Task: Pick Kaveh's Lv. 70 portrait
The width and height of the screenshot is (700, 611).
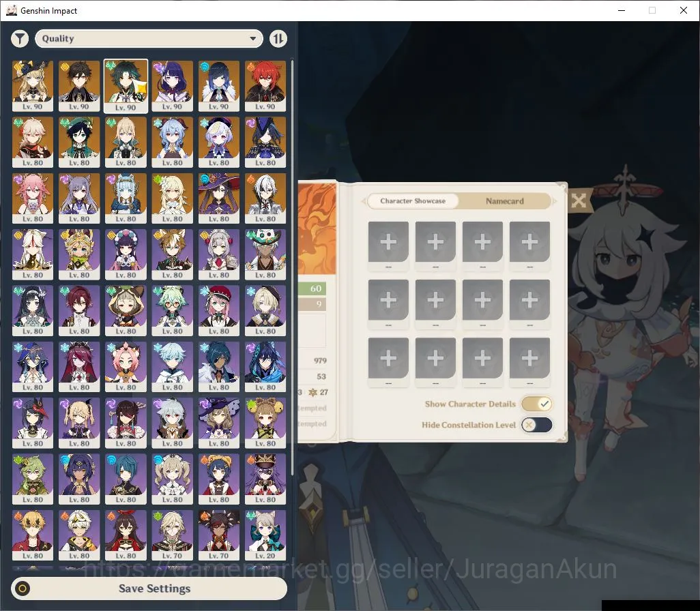Action: [173, 535]
